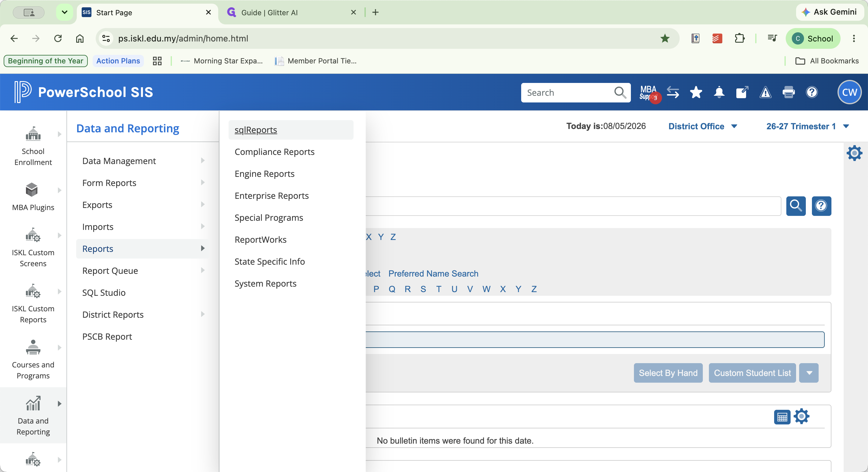
Task: Open the School Chrome profile button
Action: [x=813, y=38]
